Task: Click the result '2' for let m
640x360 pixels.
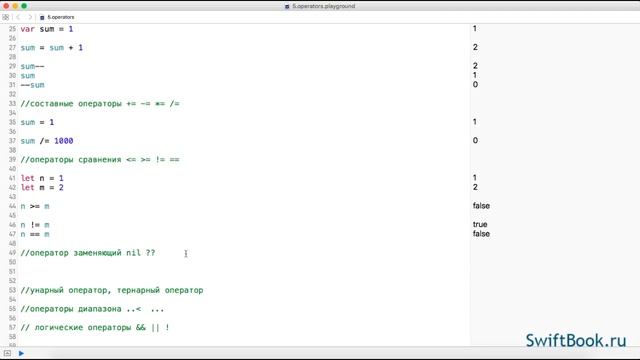Action: (475, 187)
